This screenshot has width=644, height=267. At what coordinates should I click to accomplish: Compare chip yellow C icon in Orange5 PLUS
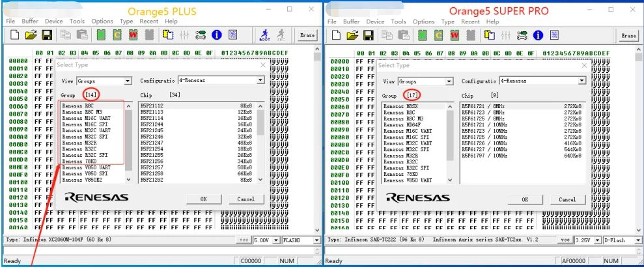pyautogui.click(x=117, y=35)
